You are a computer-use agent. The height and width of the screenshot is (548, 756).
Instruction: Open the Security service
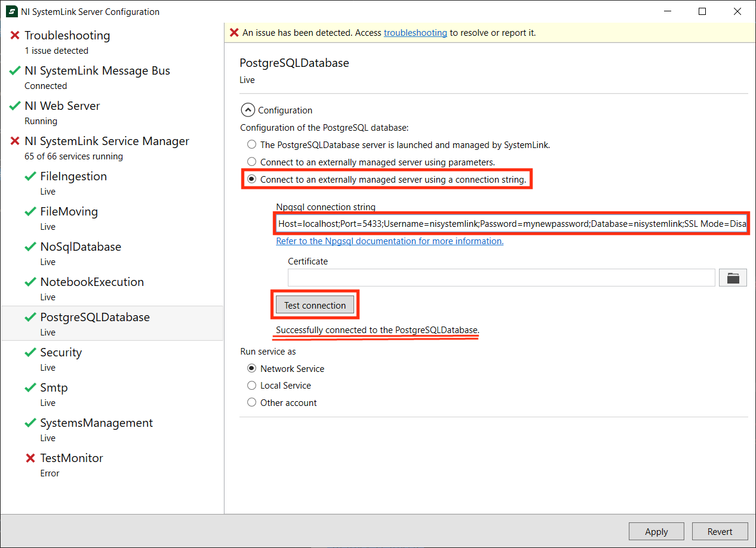click(112, 359)
